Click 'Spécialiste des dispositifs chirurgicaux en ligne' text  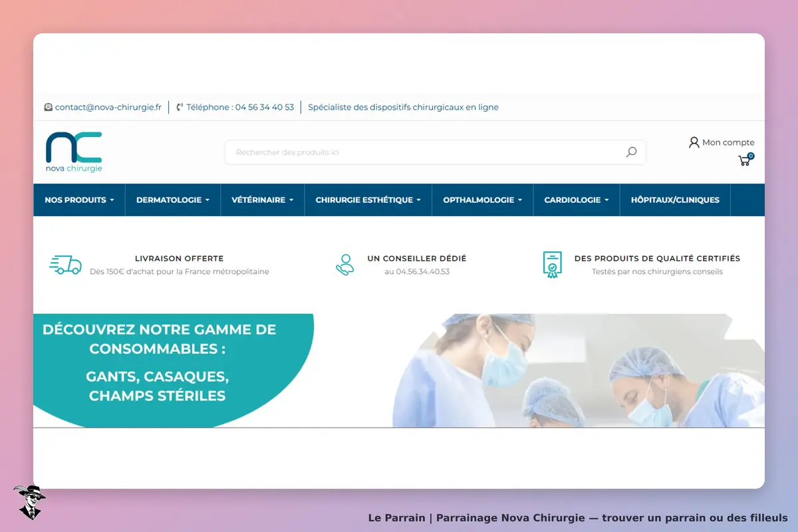403,107
